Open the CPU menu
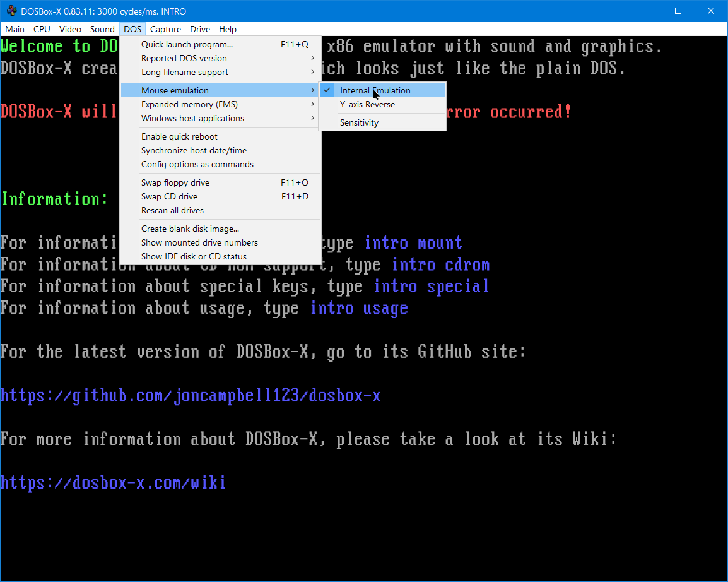 click(x=42, y=29)
